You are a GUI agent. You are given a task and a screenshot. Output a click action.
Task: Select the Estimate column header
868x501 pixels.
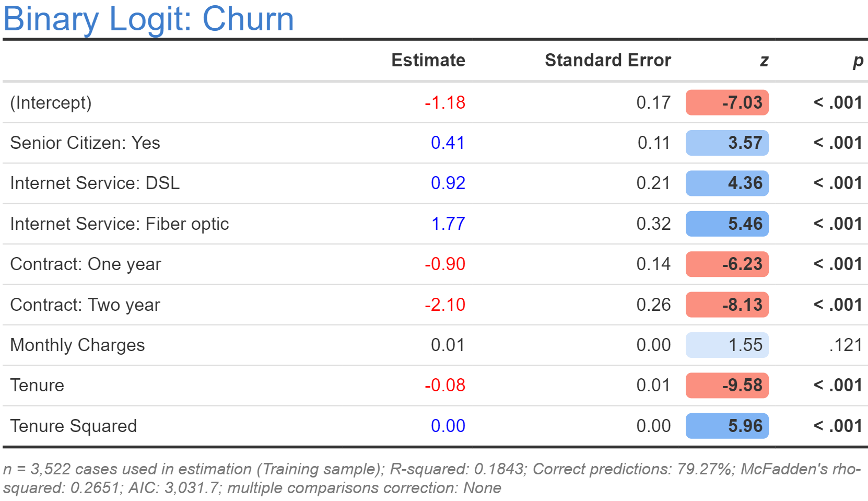(428, 60)
